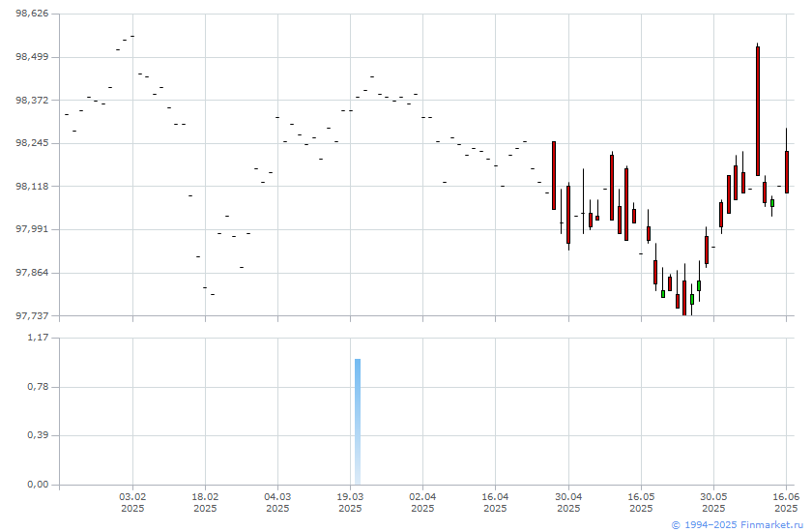This screenshot has height=532, width=812.
Task: Click the 0,78 volume axis label
Action: tap(38, 387)
